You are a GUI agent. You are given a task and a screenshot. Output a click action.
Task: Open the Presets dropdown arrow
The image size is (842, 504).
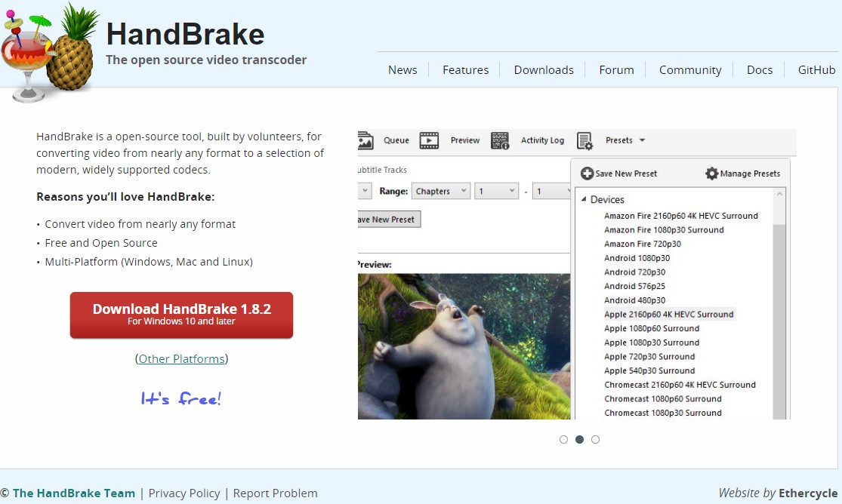[642, 140]
